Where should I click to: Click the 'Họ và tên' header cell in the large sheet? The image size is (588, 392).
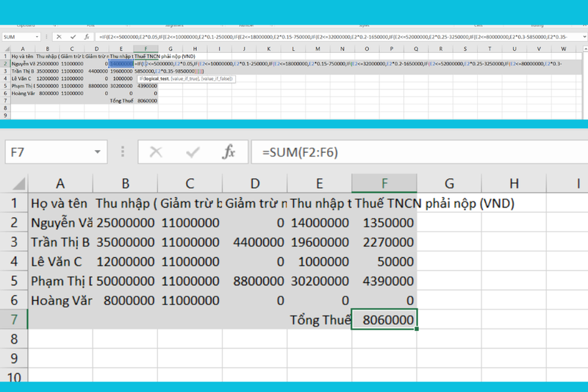coord(60,203)
